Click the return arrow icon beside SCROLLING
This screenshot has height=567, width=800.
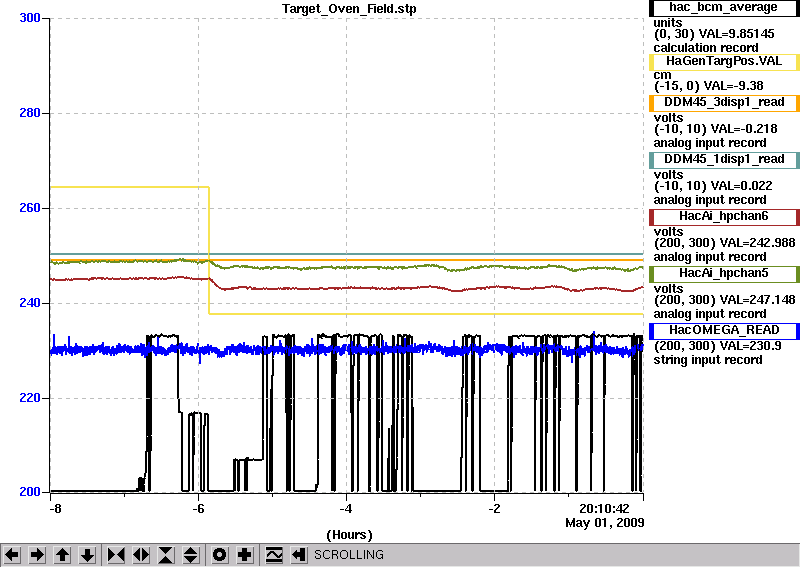(x=299, y=555)
